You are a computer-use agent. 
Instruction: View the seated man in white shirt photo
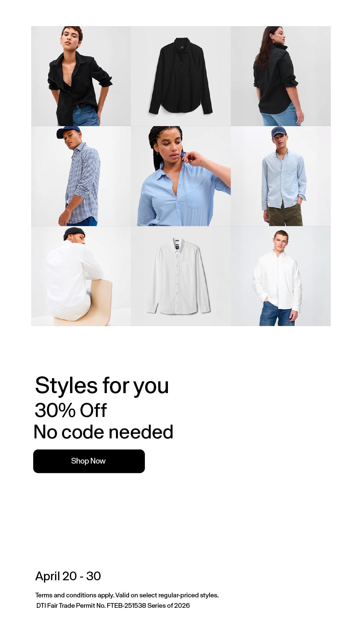pyautogui.click(x=81, y=276)
